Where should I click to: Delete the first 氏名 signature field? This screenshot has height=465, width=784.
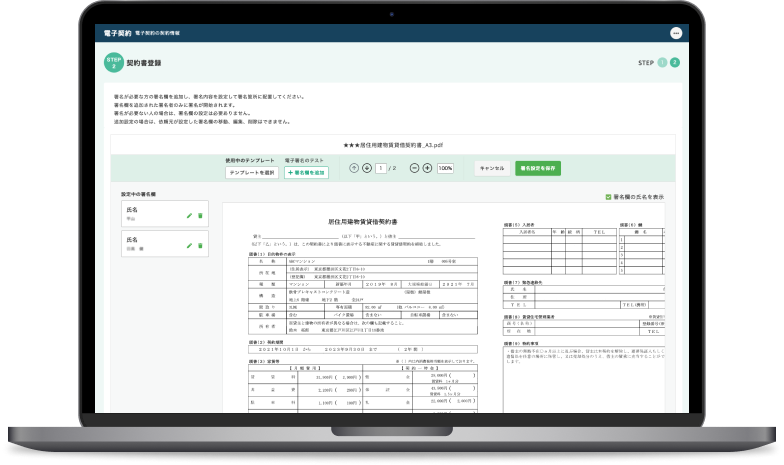point(200,216)
